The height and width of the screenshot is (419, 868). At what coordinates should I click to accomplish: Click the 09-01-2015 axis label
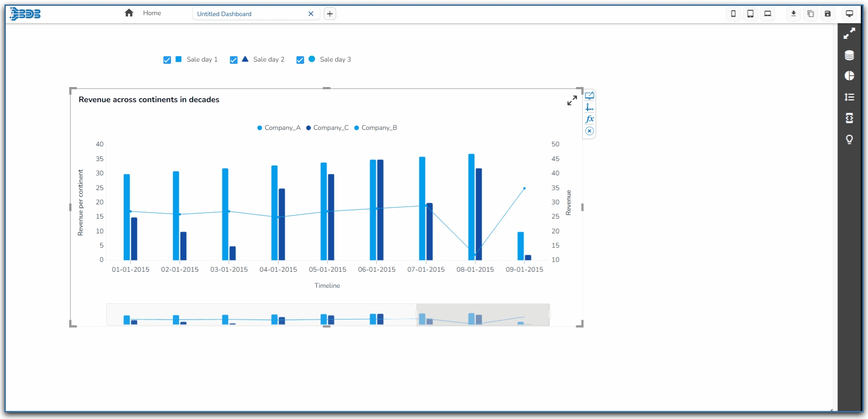tap(524, 270)
